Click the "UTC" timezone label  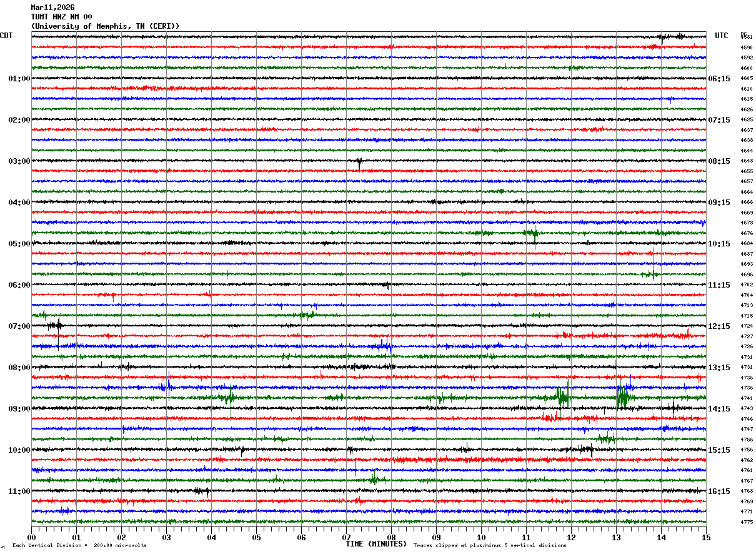click(x=722, y=36)
